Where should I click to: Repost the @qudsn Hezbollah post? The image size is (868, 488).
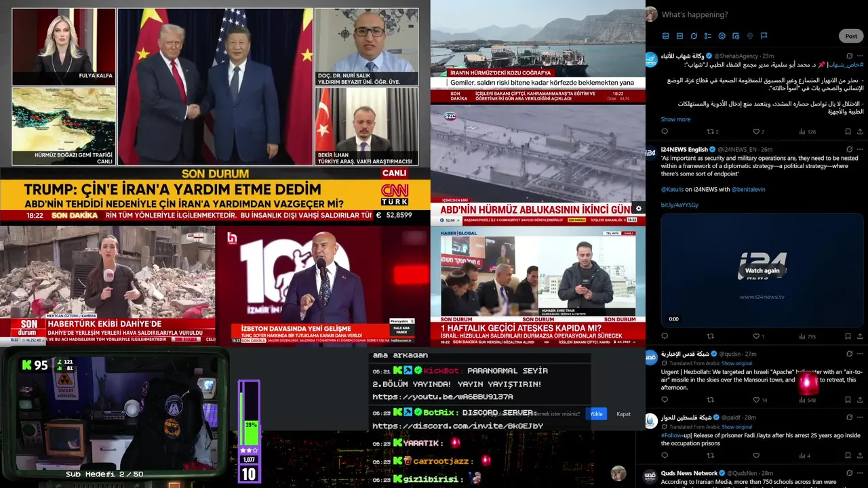point(710,400)
